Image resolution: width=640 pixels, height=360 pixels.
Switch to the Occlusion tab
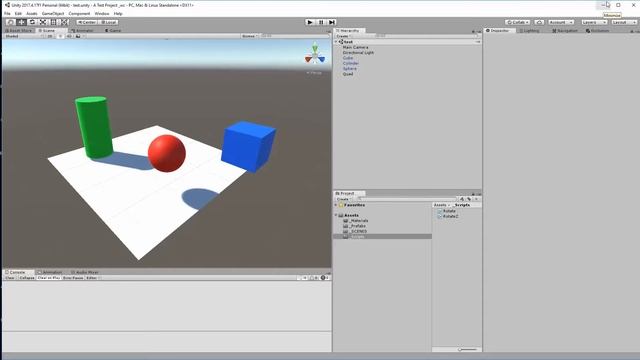598,31
